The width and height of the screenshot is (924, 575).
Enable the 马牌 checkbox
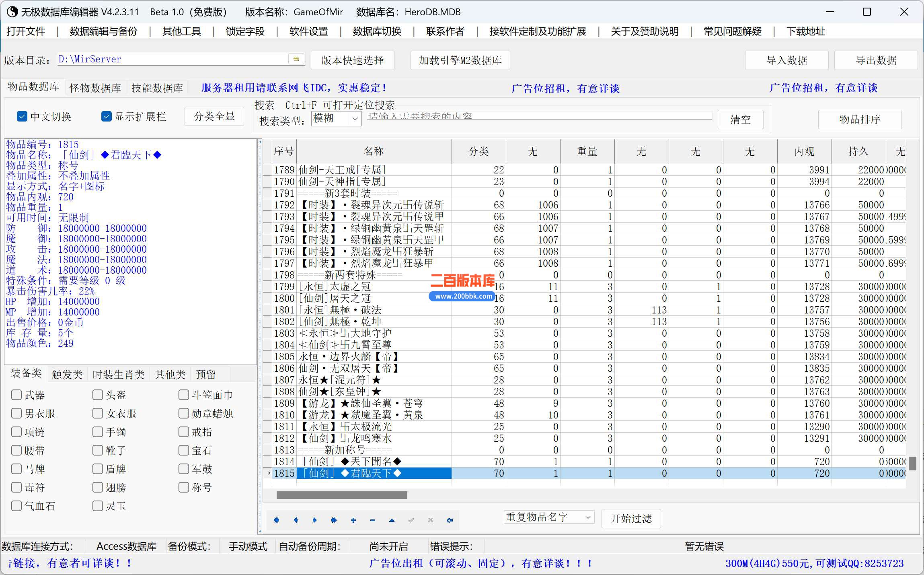[16, 469]
